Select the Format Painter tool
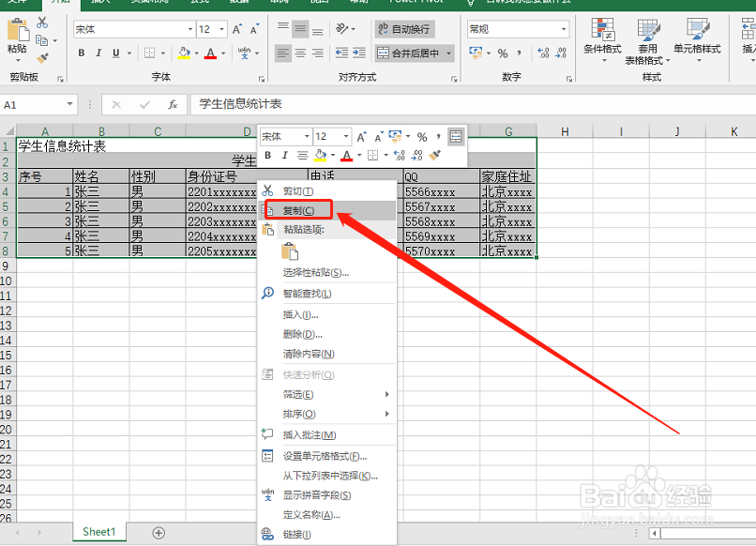This screenshot has width=756, height=546. pyautogui.click(x=41, y=60)
